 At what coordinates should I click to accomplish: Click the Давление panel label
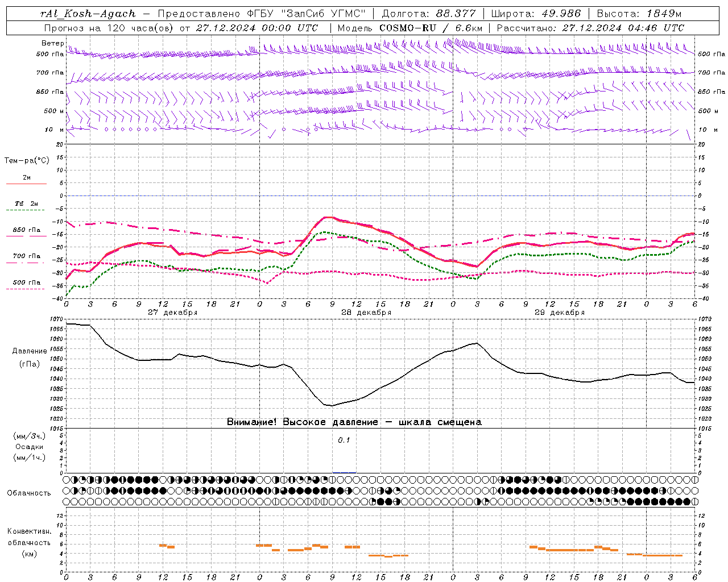point(30,351)
